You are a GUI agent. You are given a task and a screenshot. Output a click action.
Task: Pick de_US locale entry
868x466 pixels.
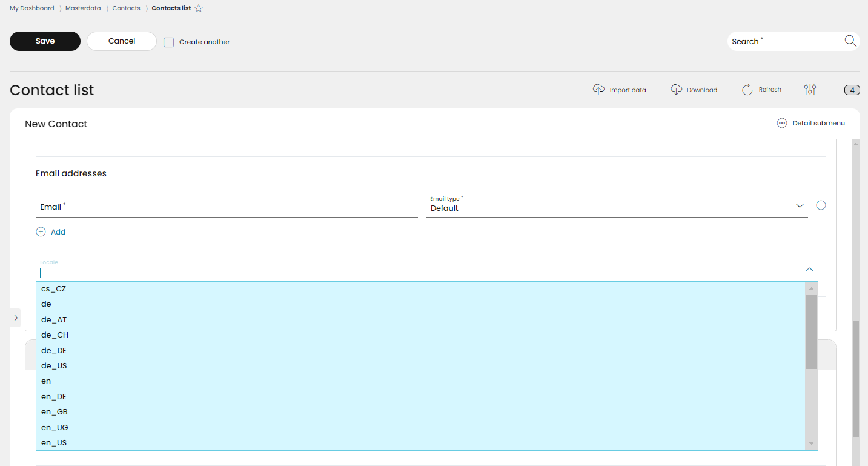(x=421, y=366)
